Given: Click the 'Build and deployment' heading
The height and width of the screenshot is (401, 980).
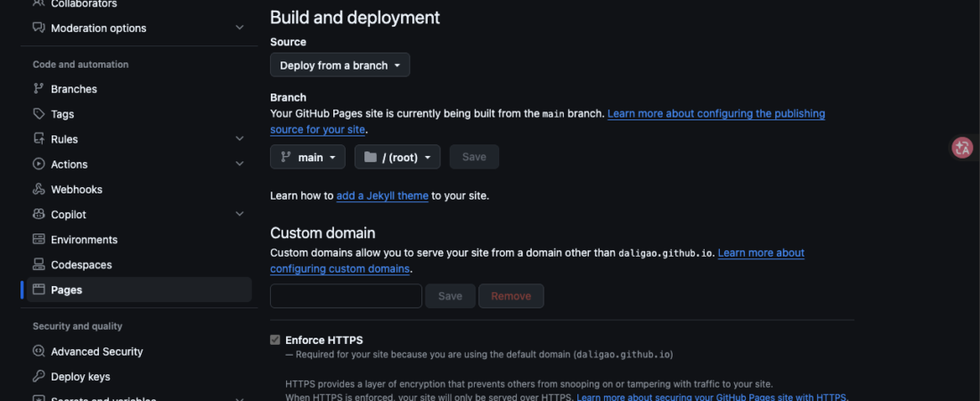Looking at the screenshot, I should coord(355,17).
